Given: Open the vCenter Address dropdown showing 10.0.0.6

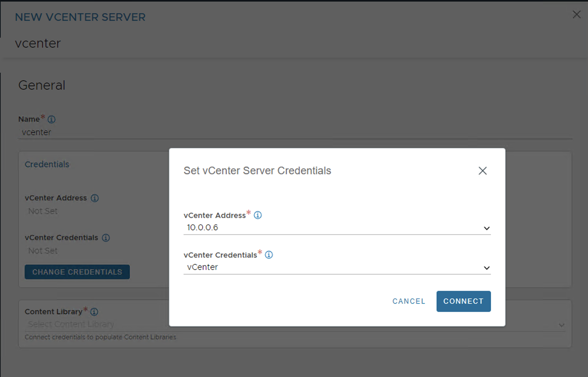Looking at the screenshot, I should (x=337, y=228).
